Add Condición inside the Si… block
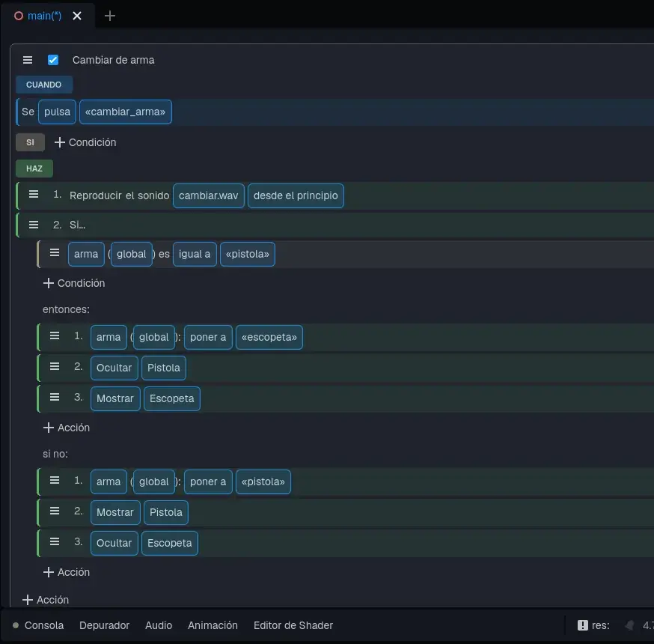Viewport: 654px width, 644px height. (74, 283)
